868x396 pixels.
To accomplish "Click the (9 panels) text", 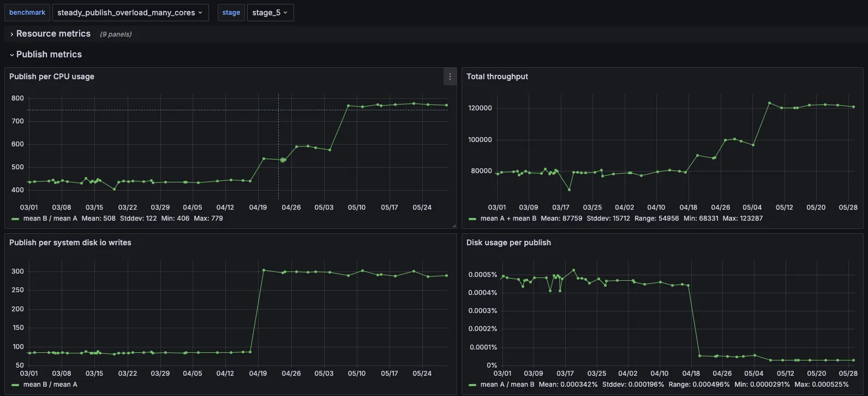I will 116,34.
